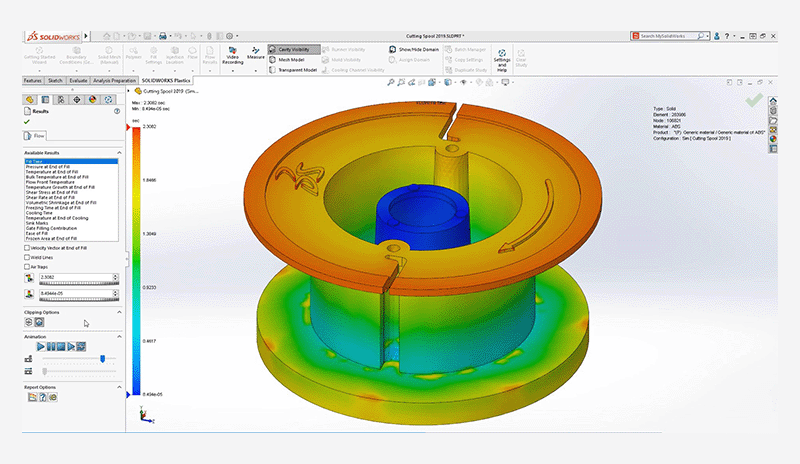Open the Evaluate tab
Viewport: 800px width, 464px height.
(x=79, y=80)
